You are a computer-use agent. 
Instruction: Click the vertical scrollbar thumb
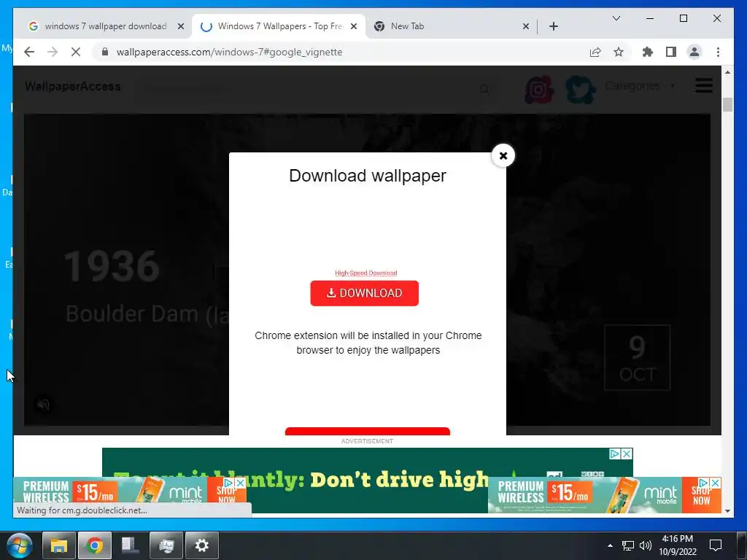click(x=727, y=104)
